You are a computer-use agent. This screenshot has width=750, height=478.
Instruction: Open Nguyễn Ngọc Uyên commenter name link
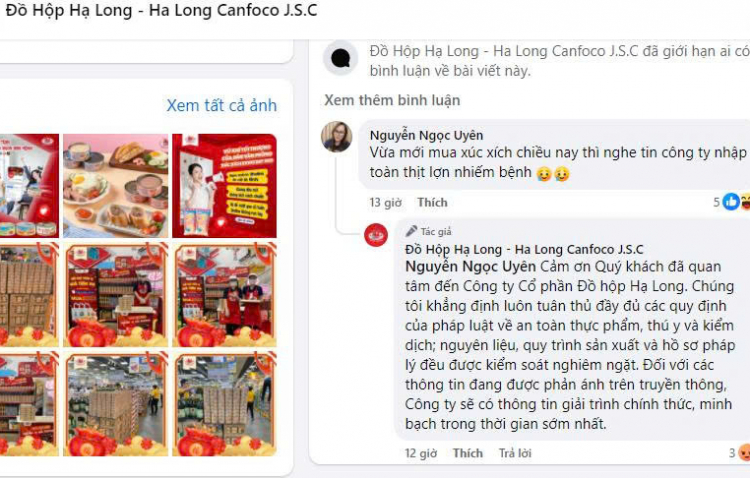[x=426, y=135]
